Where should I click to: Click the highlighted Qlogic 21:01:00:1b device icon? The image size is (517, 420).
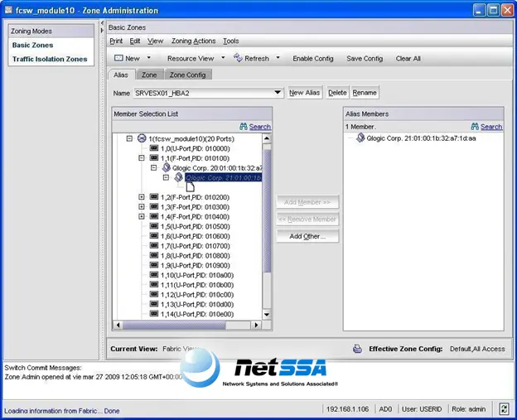tap(178, 177)
